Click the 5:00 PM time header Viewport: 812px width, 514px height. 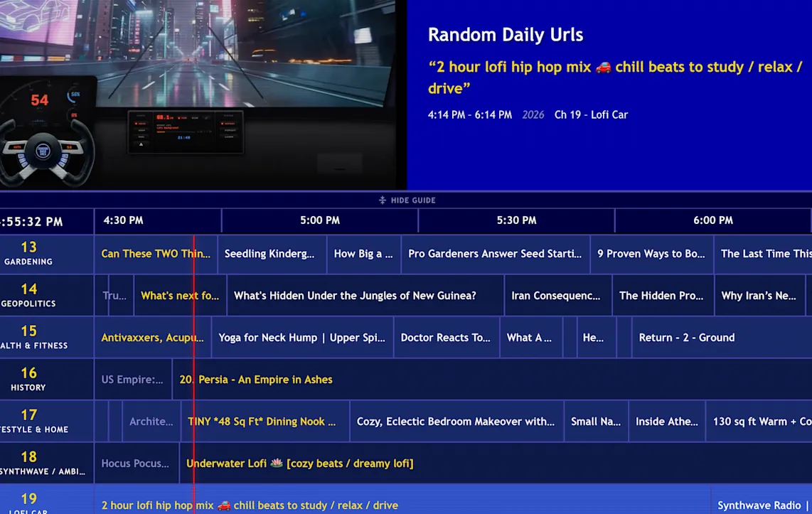[320, 220]
